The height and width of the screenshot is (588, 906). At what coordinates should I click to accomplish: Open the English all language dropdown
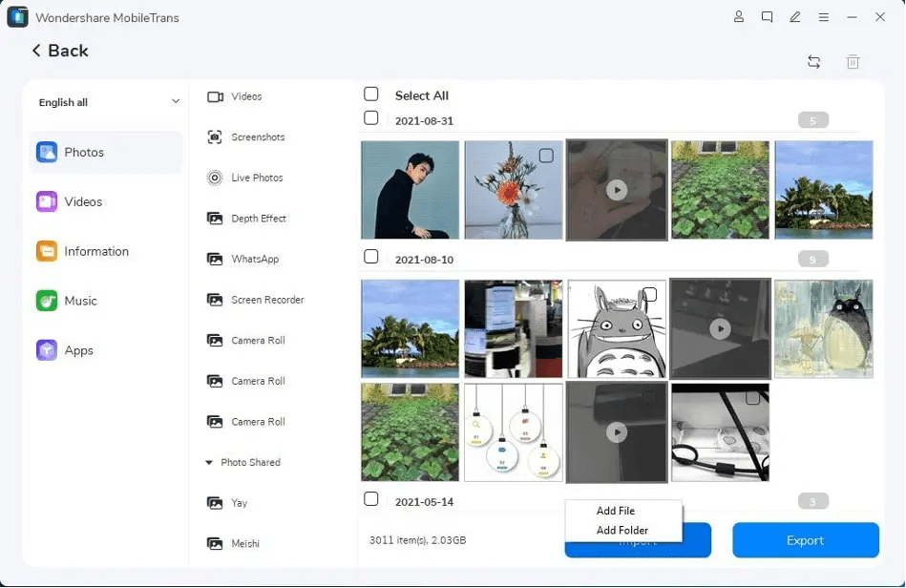[105, 101]
